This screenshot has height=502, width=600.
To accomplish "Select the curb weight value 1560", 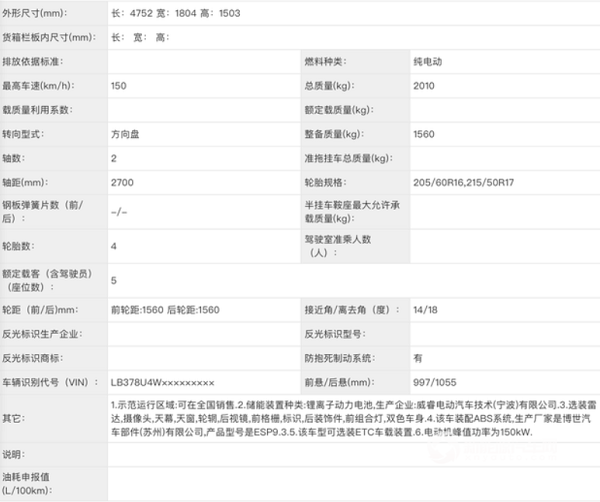I will [x=424, y=134].
